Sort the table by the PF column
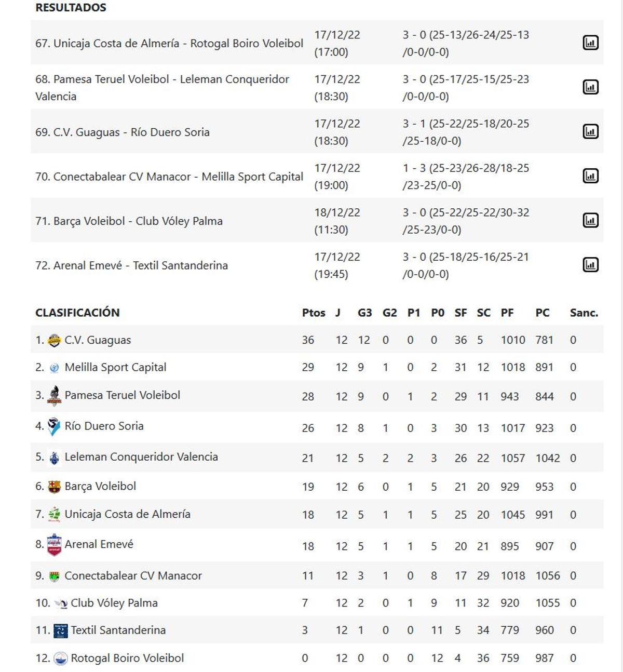623x672 pixels. [508, 313]
